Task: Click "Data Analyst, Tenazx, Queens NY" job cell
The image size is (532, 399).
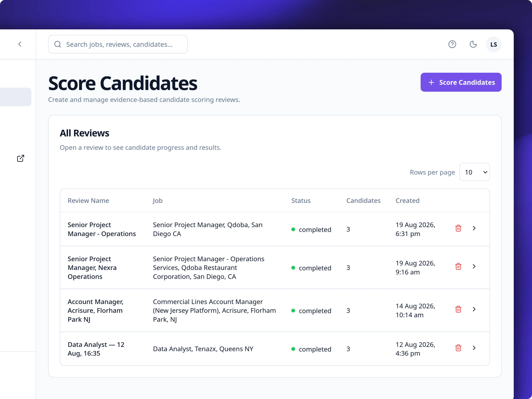Action: pos(203,349)
